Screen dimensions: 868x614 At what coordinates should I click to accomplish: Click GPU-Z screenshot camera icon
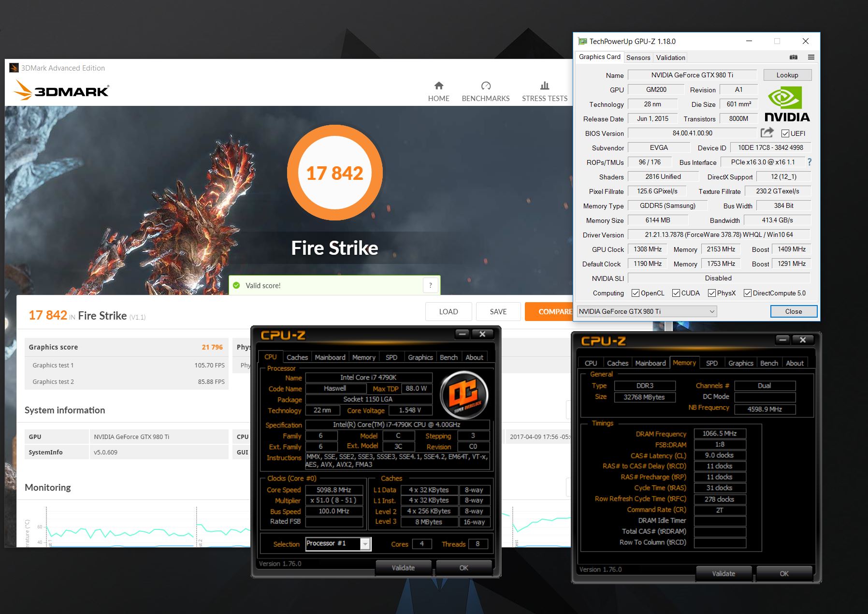pos(794,57)
